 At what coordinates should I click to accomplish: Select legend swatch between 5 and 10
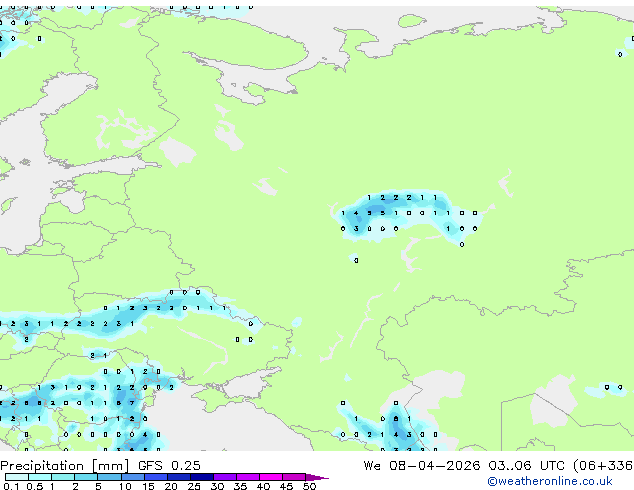tap(109, 477)
